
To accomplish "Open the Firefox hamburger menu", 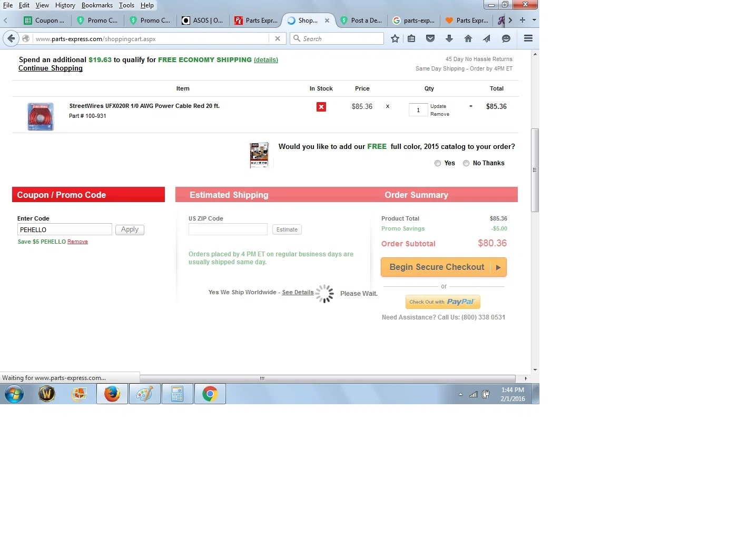I will (528, 38).
